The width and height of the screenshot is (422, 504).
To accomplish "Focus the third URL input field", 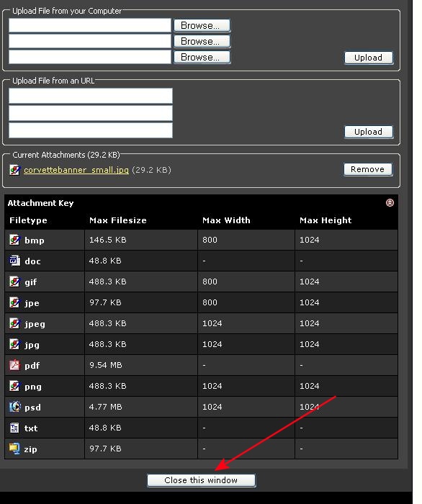I will [x=91, y=130].
